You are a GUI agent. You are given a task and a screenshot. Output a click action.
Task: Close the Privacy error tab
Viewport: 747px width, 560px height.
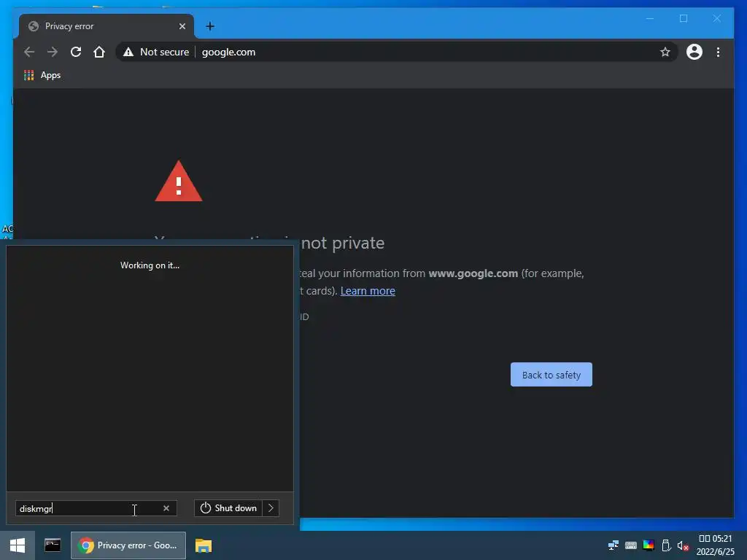point(182,26)
